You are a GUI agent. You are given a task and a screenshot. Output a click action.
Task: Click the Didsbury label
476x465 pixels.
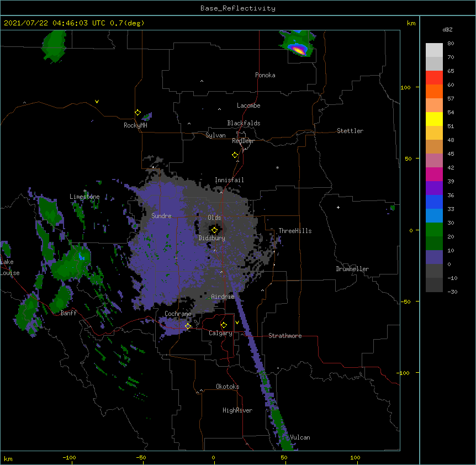(211, 238)
